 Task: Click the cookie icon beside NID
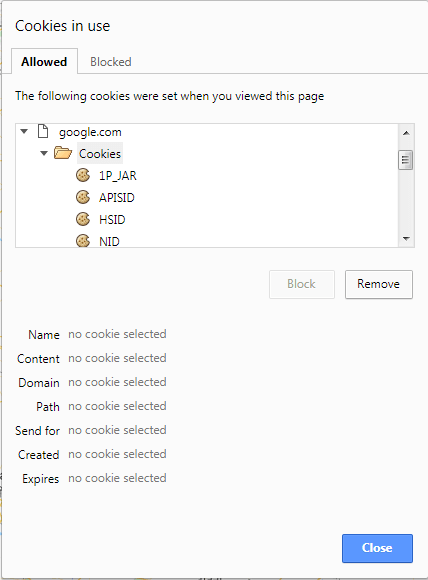click(x=83, y=241)
